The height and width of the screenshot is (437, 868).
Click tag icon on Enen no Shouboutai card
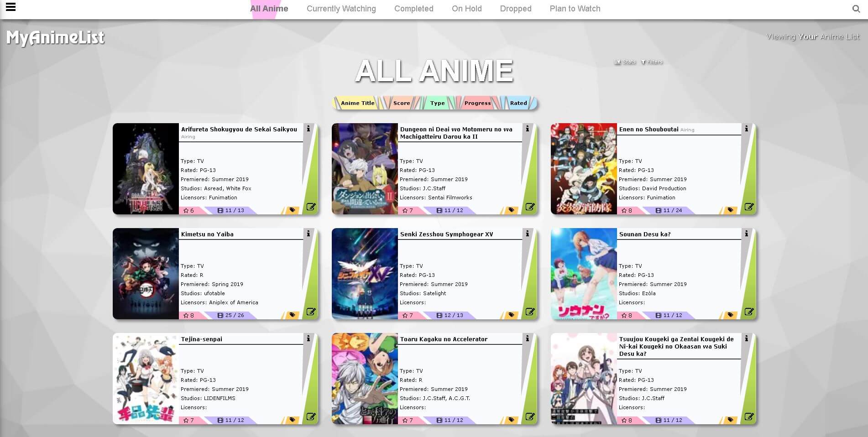pyautogui.click(x=730, y=210)
